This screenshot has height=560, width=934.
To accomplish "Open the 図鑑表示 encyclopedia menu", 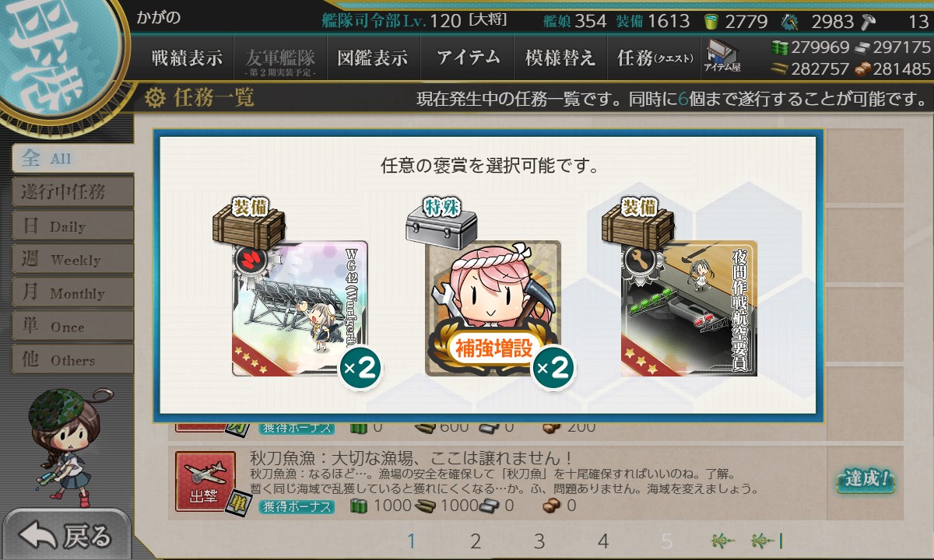I will click(373, 58).
